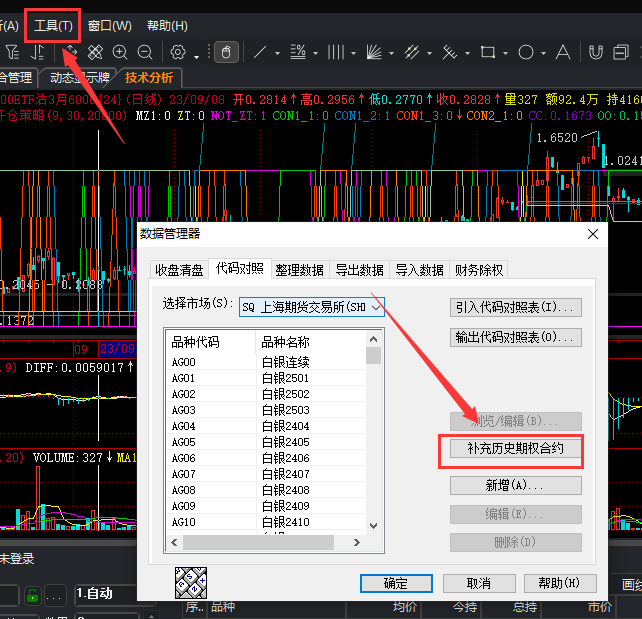Screen dimensions: 642x619
Task: Open the 选择市场 combo box
Action: coord(312,307)
